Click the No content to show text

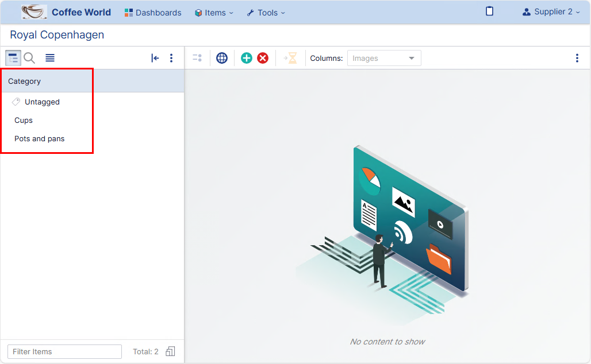tap(387, 342)
